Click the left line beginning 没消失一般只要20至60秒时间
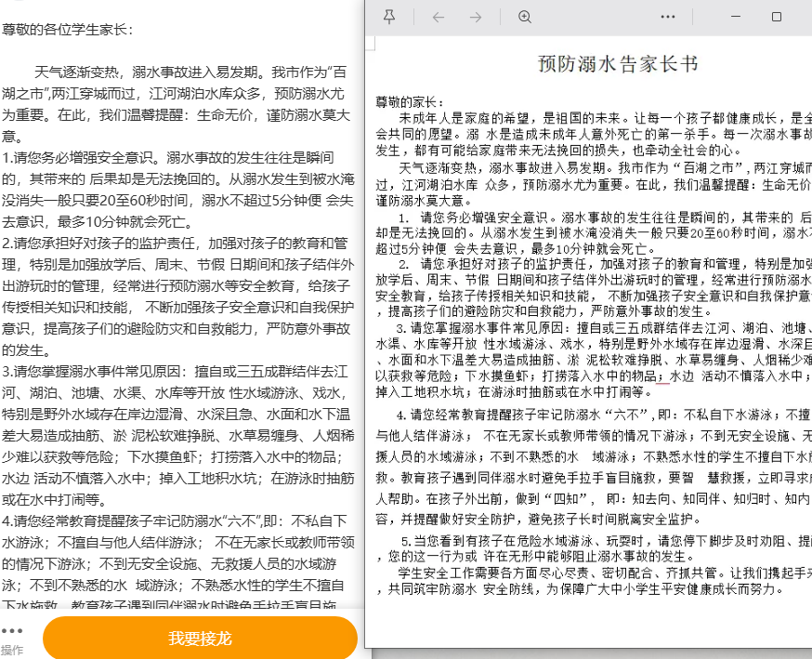Screen dimensions: 812x659 pyautogui.click(x=177, y=201)
